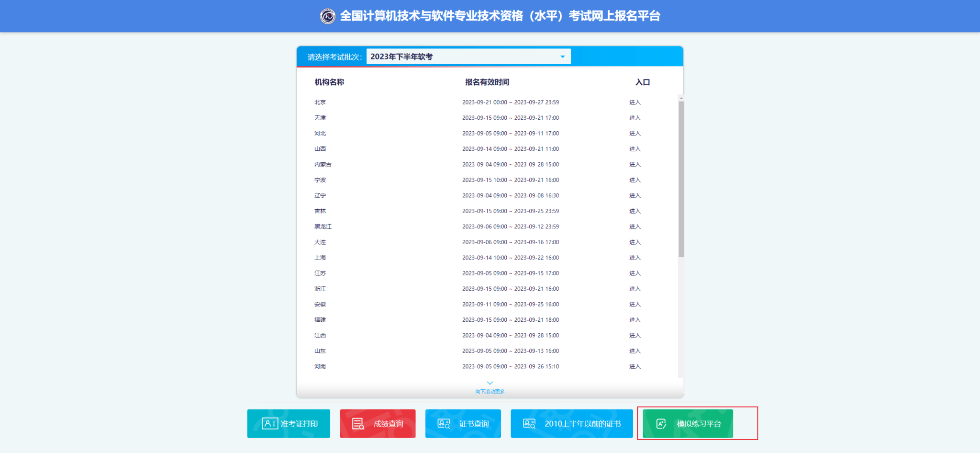Enter the 北京 registration link
Image resolution: width=980 pixels, height=453 pixels.
(635, 102)
